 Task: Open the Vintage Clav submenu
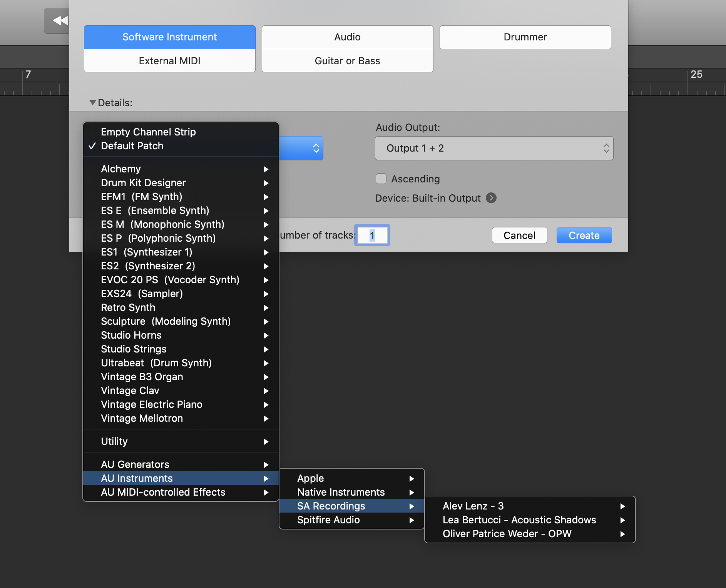pyautogui.click(x=181, y=391)
